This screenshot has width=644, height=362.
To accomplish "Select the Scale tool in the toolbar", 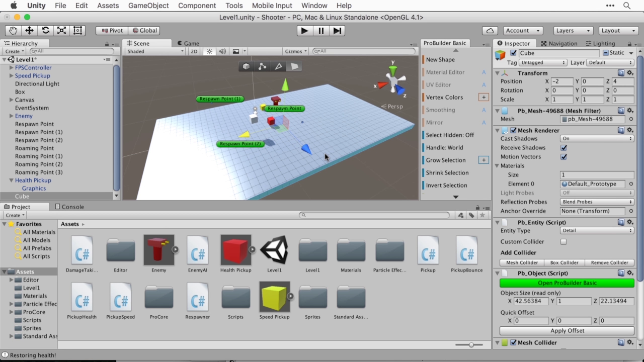I will (x=61, y=31).
